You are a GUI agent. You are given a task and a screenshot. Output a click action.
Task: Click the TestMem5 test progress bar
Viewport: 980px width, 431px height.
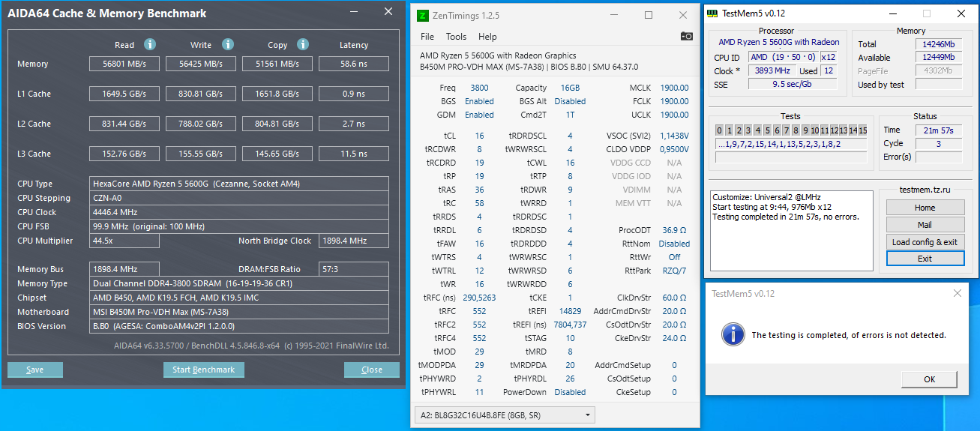[791, 157]
